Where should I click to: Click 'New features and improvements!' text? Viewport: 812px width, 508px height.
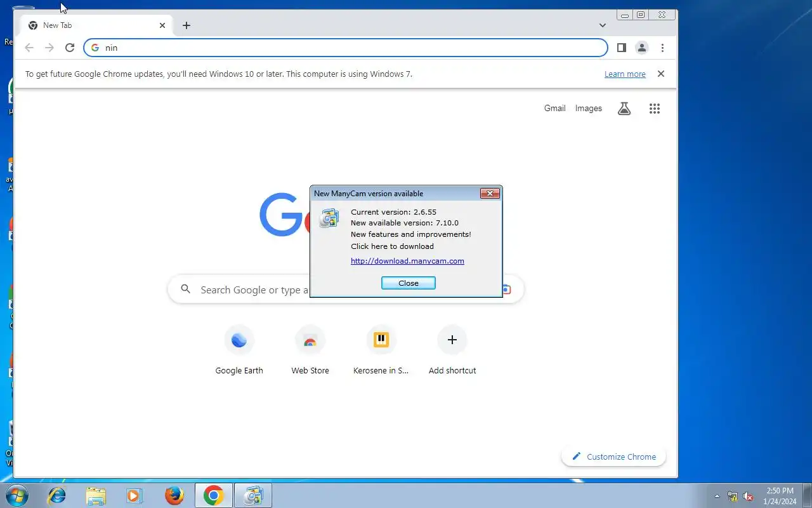coord(411,234)
